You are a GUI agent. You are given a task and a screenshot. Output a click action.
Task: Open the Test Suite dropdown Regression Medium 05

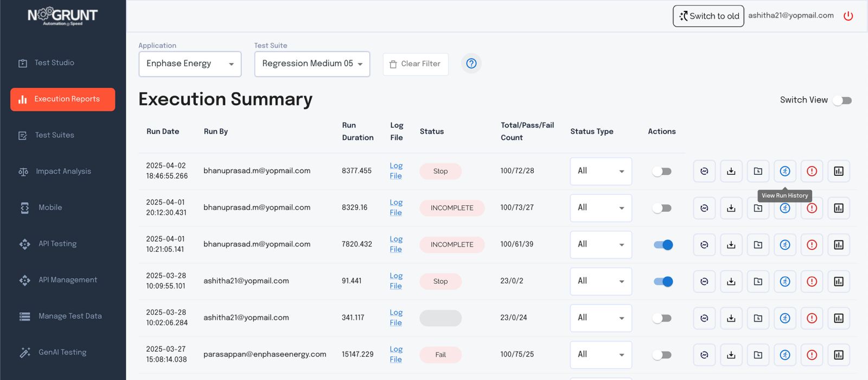[312, 64]
